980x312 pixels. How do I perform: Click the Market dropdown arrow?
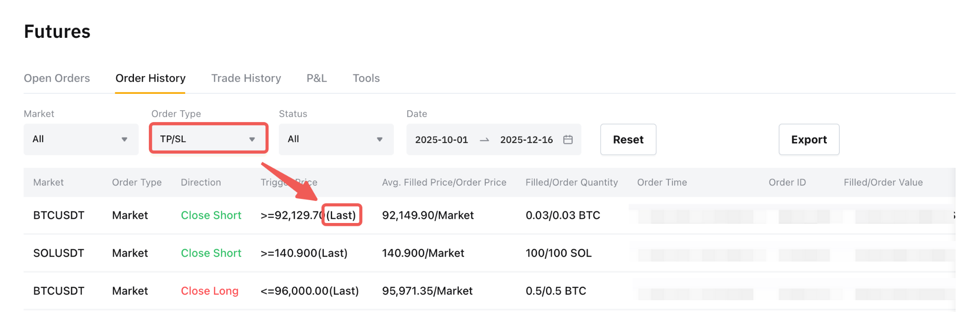[124, 140]
